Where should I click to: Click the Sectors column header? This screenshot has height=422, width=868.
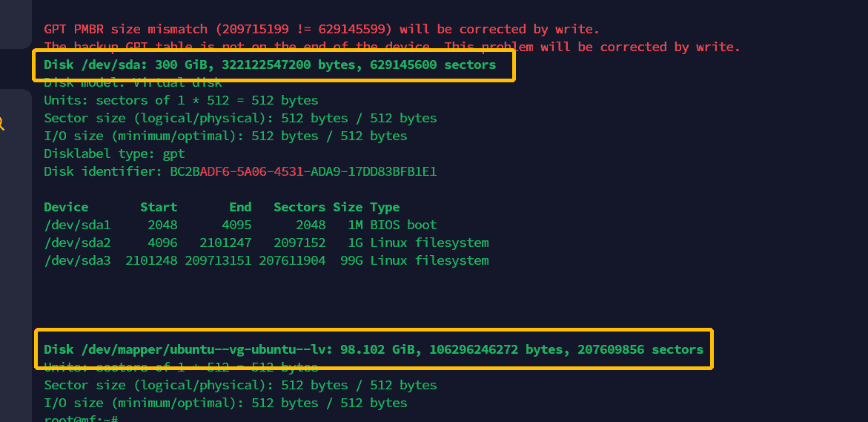pyautogui.click(x=299, y=207)
